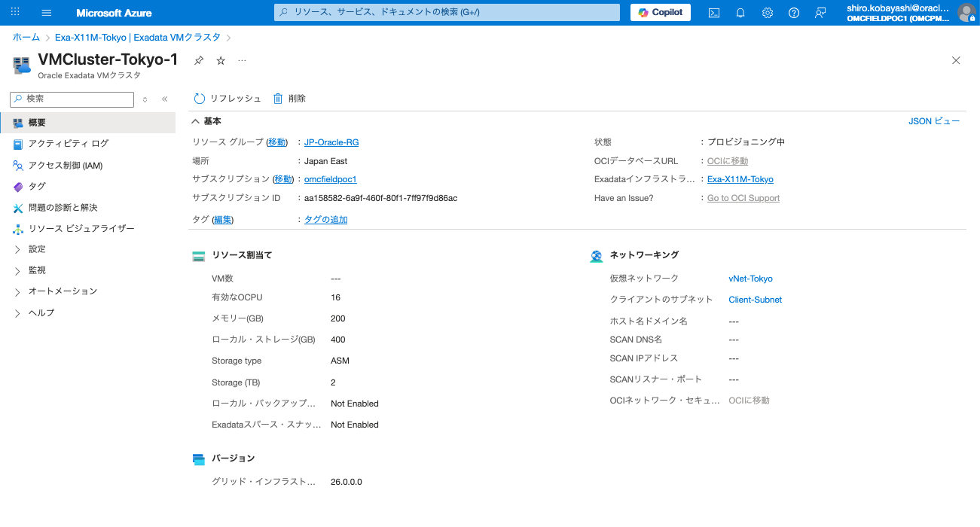Click OCIに移動 link for OCIデータベースURL
The height and width of the screenshot is (527, 980).
pos(728,161)
